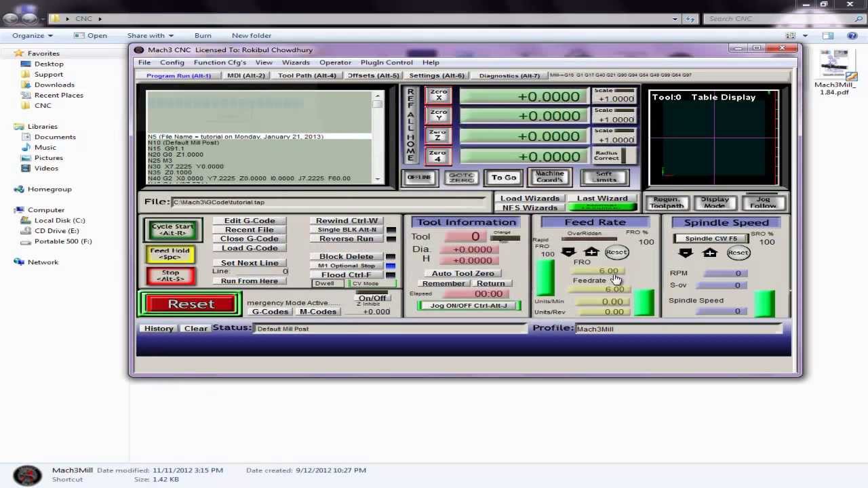Toggle the Explorer preview pane icon
868x488 pixels.
click(828, 35)
